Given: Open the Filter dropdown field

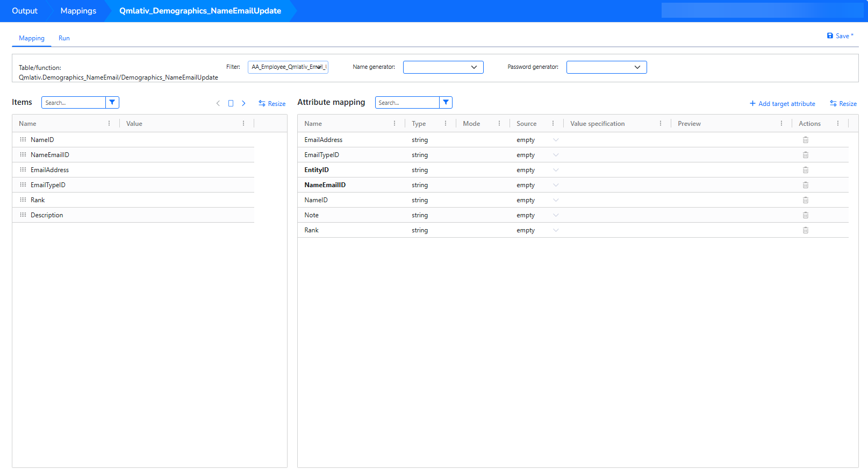Looking at the screenshot, I should [x=288, y=67].
